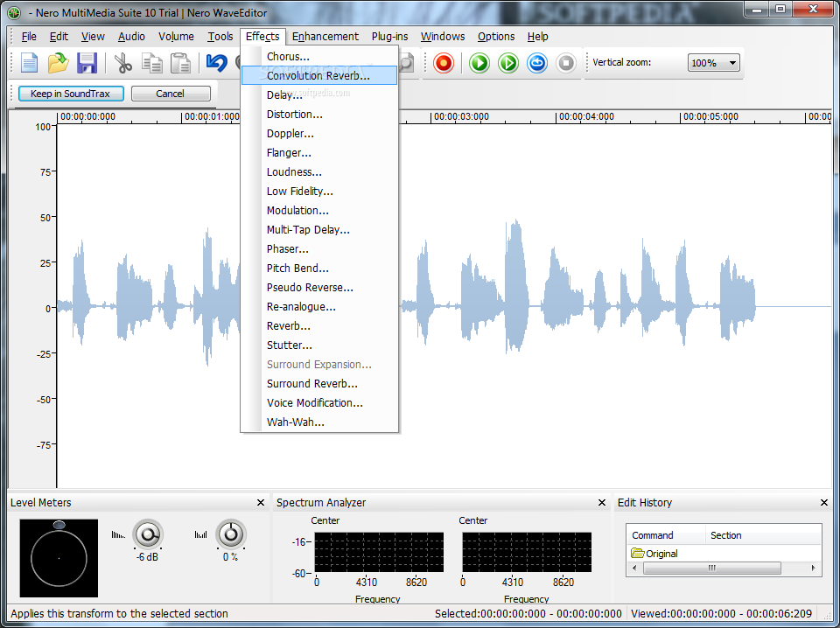Click the Command column header
The height and width of the screenshot is (628, 840).
665,535
